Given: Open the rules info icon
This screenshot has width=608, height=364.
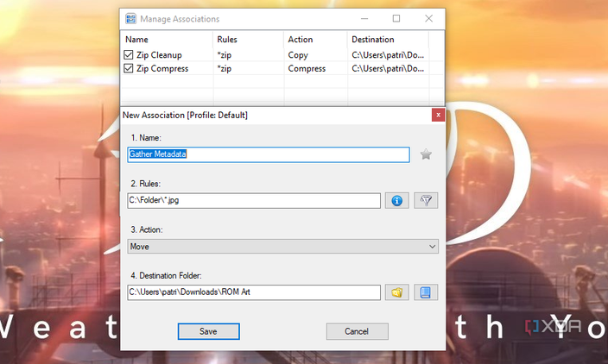Looking at the screenshot, I should [x=396, y=201].
